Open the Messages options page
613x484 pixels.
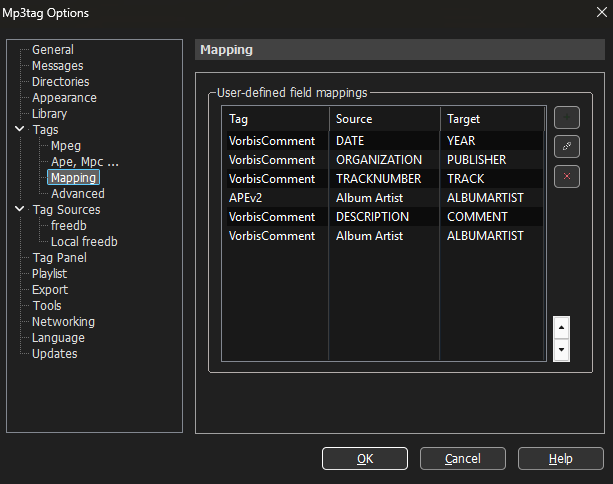click(57, 66)
